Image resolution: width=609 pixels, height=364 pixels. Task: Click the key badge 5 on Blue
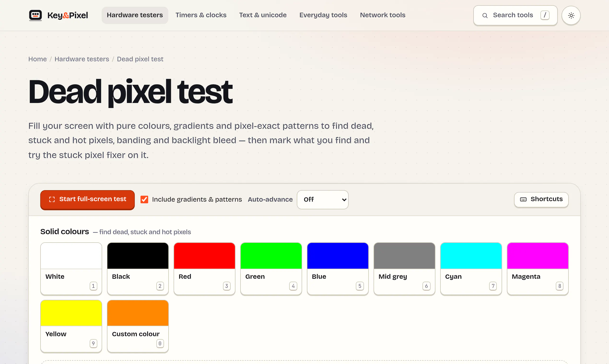tap(360, 286)
